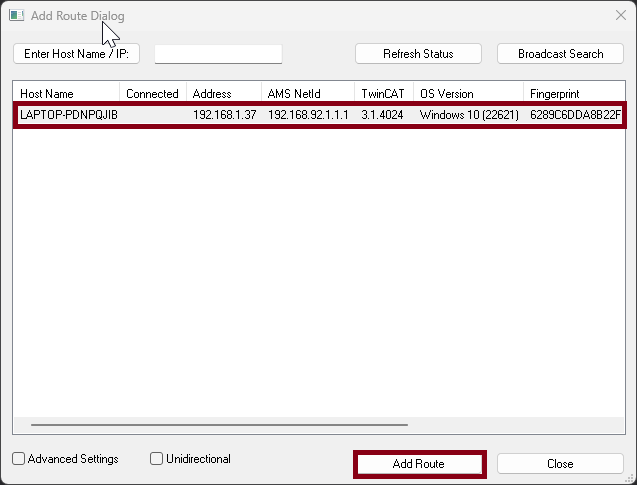637x485 pixels.
Task: Close the dialog with the X button
Action: click(620, 16)
